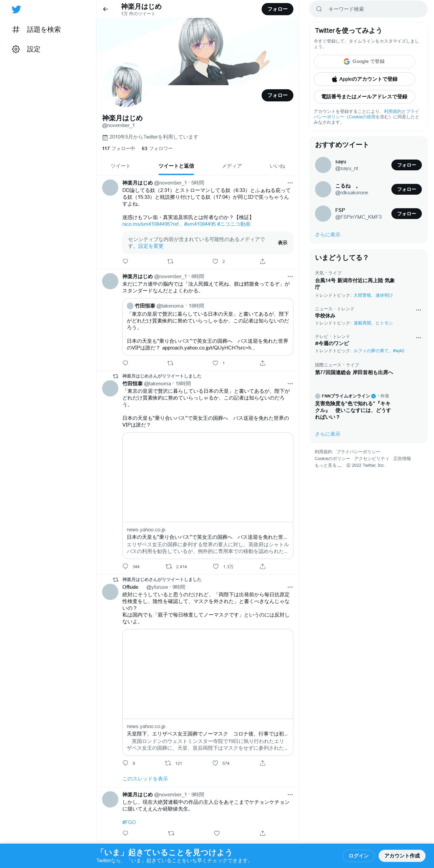
Task: Open the メディア tab
Action: (x=232, y=166)
